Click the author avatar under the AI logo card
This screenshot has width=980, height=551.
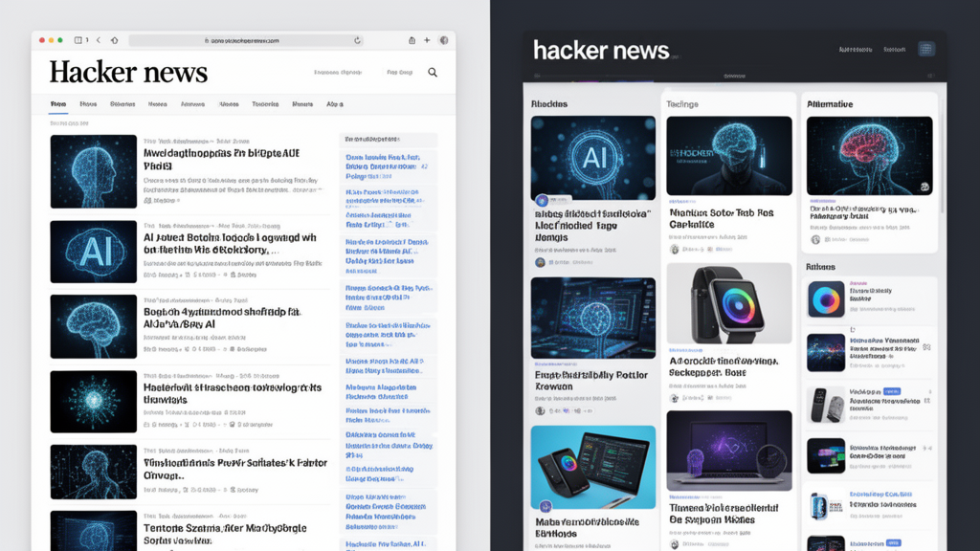coord(540,262)
